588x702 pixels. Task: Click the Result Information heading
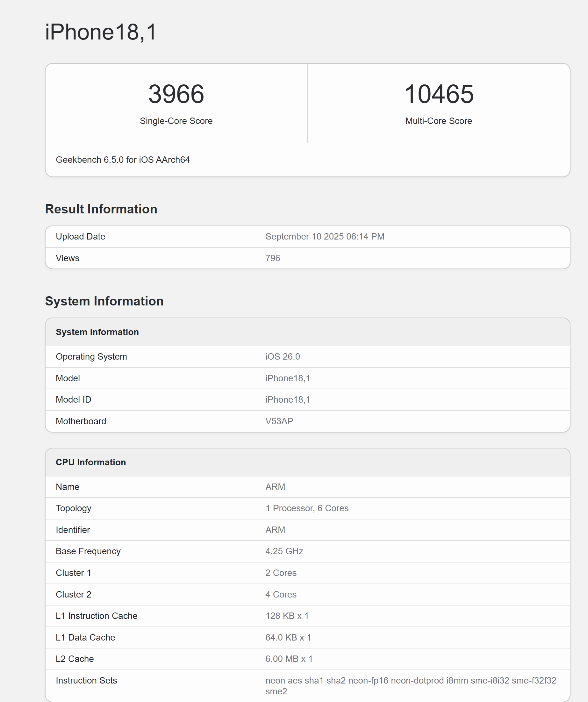click(x=101, y=209)
